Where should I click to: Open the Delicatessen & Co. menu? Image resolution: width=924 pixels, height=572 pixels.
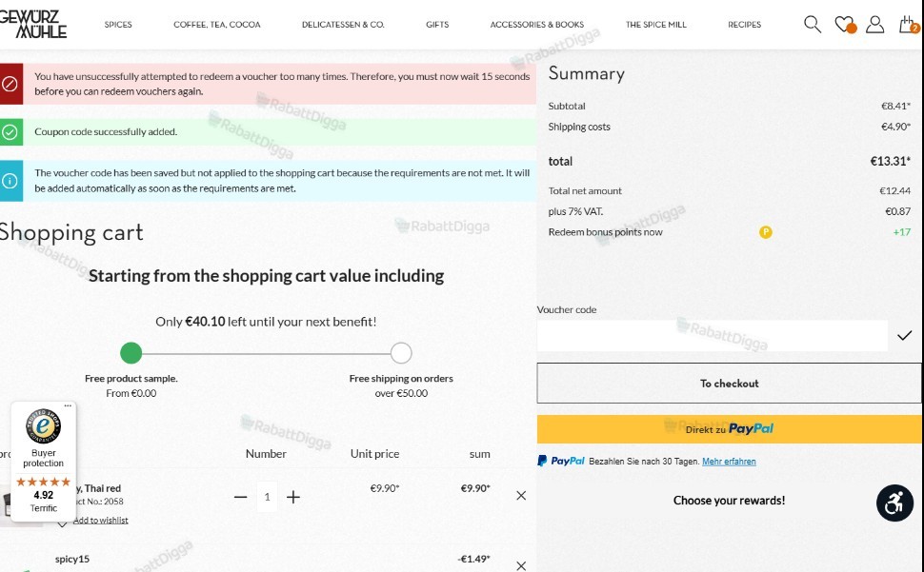(343, 24)
